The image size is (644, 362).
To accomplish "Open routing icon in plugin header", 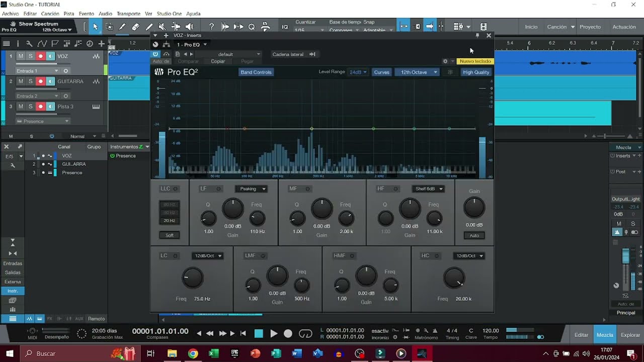I will tap(167, 45).
